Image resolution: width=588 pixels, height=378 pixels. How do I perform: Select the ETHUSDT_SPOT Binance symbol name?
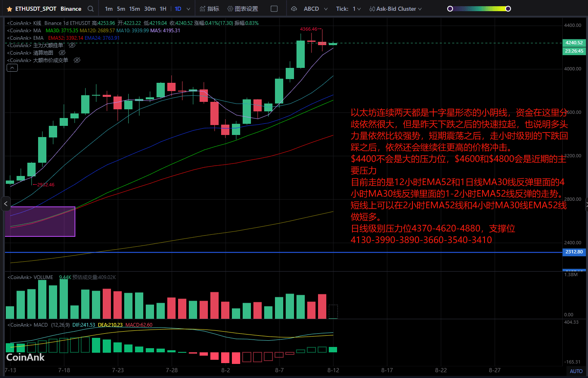tap(48, 9)
